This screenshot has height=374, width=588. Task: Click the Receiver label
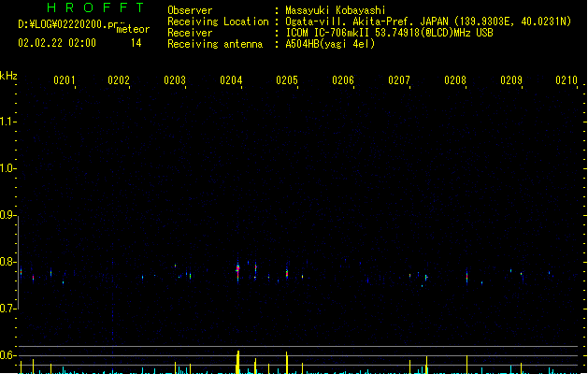(190, 33)
